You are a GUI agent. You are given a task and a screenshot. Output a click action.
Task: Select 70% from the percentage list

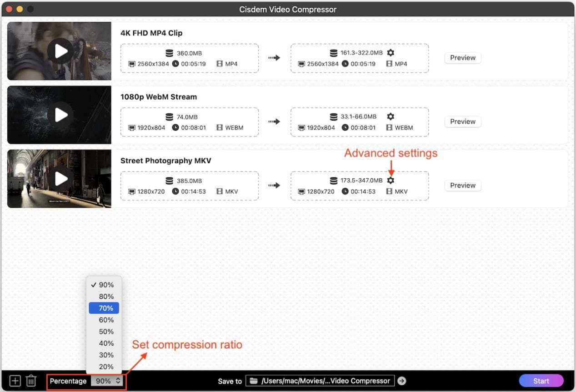point(104,308)
